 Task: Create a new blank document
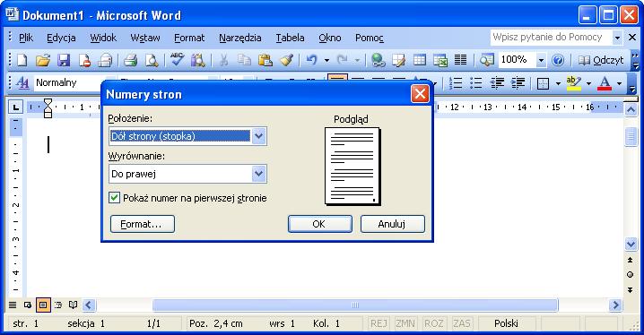coord(22,61)
